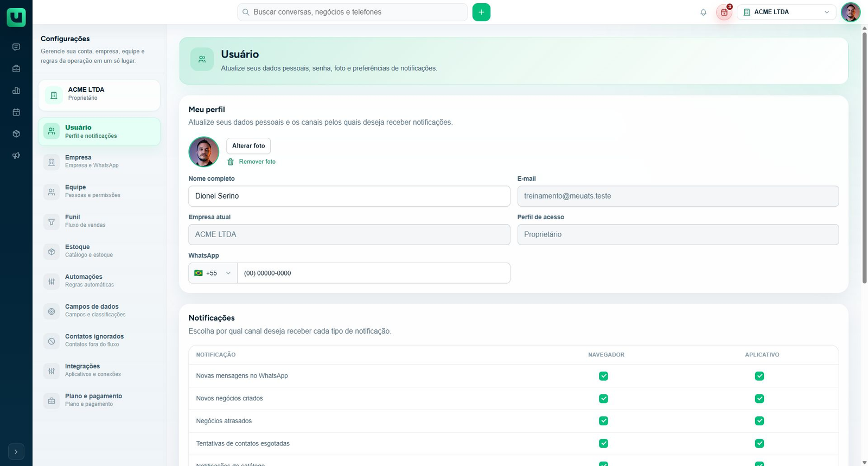Open the megaphone campaigns icon
Screen dimensions: 868x466
16,156
